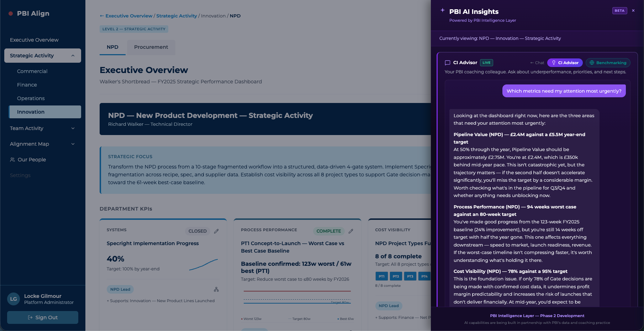
Task: Switch to Chat mode in AI panel
Action: 537,63
